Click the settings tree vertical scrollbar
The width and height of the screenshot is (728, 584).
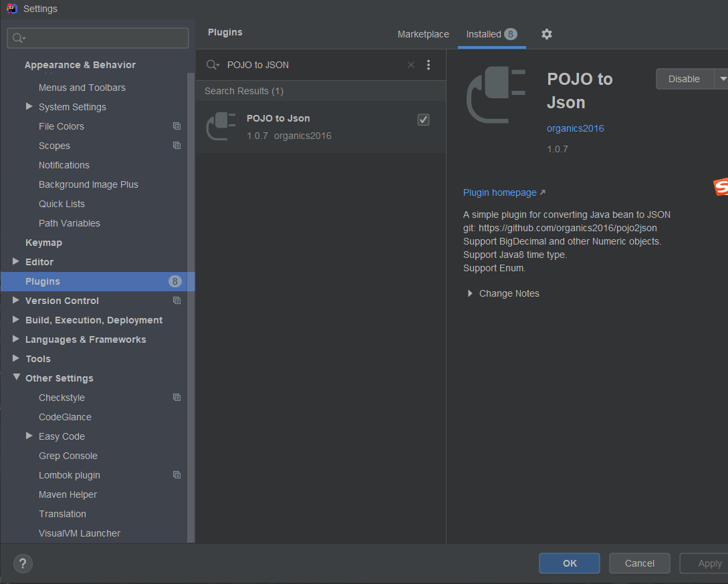coord(191,307)
